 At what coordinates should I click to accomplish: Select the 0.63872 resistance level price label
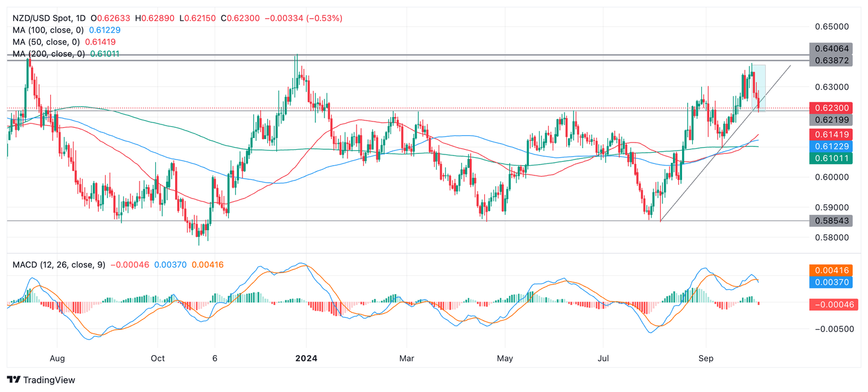point(834,60)
